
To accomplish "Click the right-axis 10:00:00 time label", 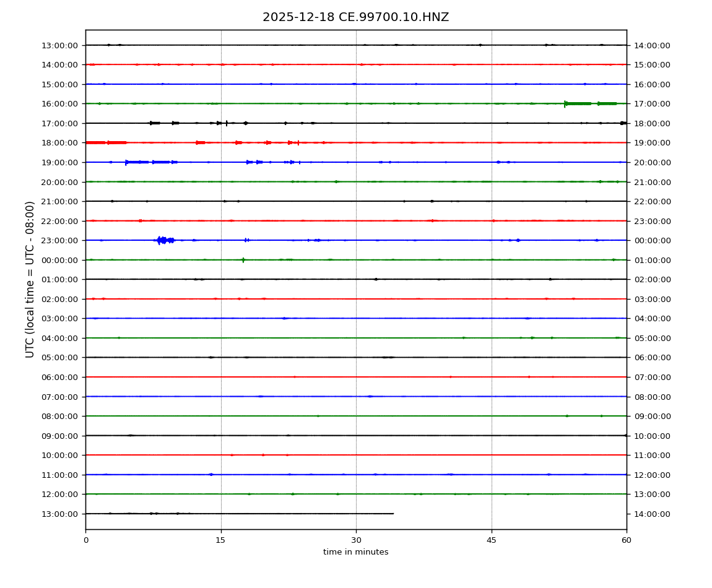I will coord(652,436).
